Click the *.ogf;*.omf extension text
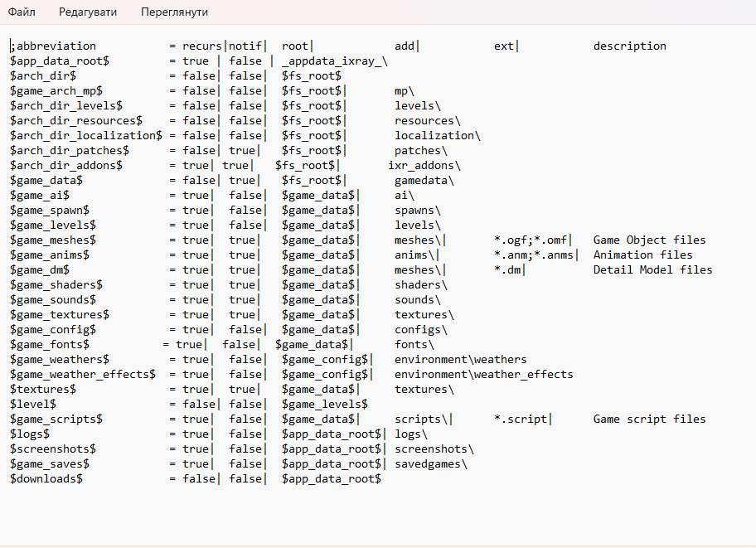The height and width of the screenshot is (548, 756). (531, 240)
